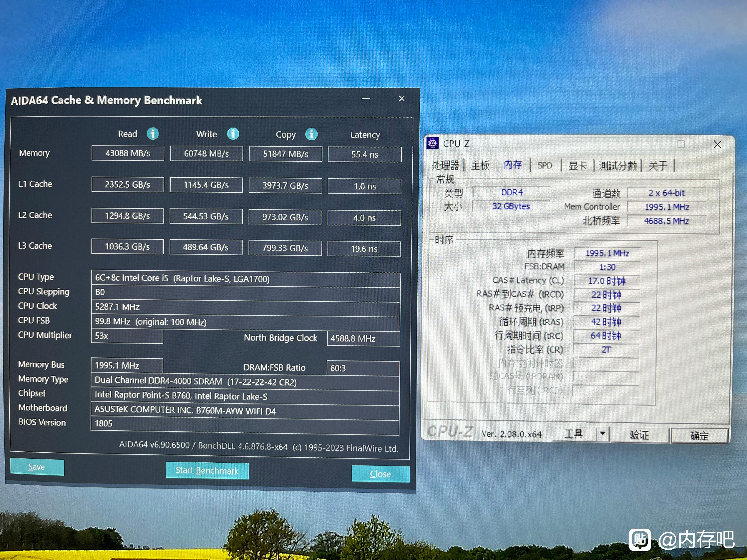This screenshot has height=560, width=747.
Task: Click the Write info icon in AIDA64
Action: tap(233, 134)
